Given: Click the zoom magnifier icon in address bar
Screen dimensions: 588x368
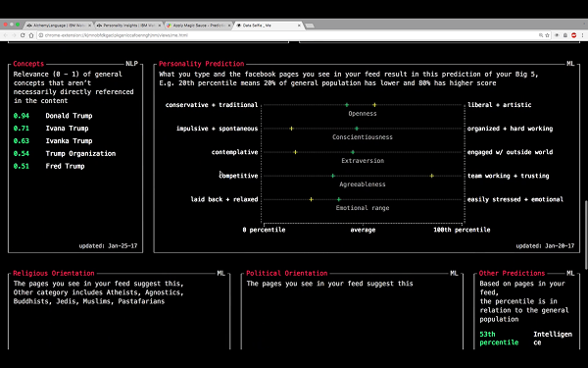Looking at the screenshot, I should (541, 35).
